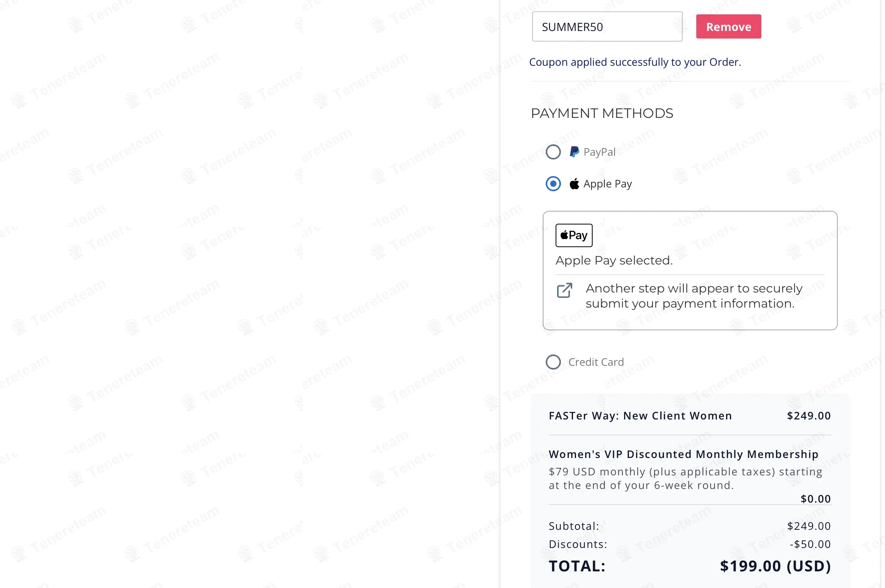The image size is (885, 588).
Task: Click the PAYMENT METHODS heading
Action: [602, 113]
